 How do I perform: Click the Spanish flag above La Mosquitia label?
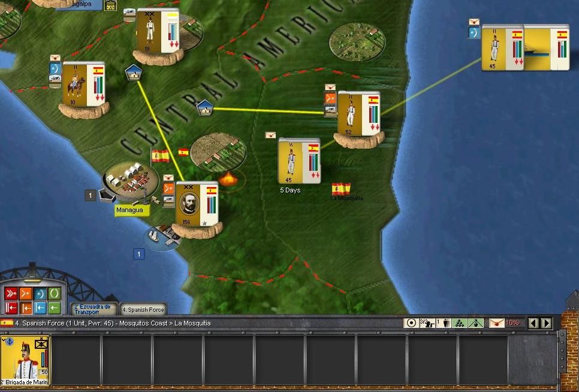pos(341,189)
